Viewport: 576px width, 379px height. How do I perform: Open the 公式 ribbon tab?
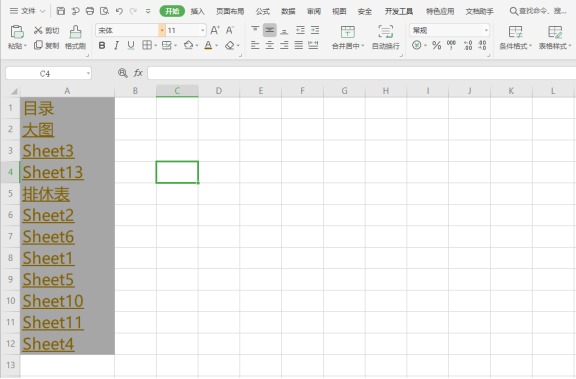263,11
